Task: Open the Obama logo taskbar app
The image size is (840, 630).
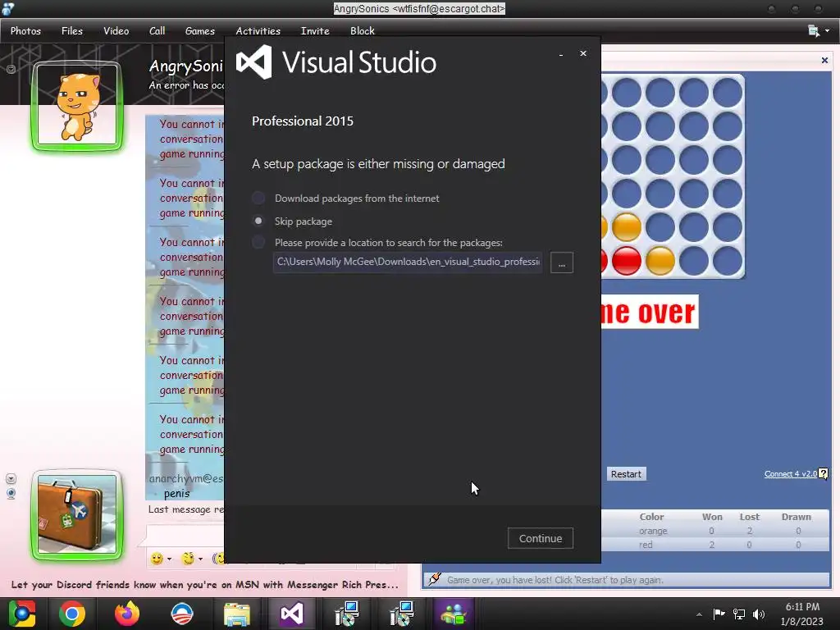Action: click(181, 614)
